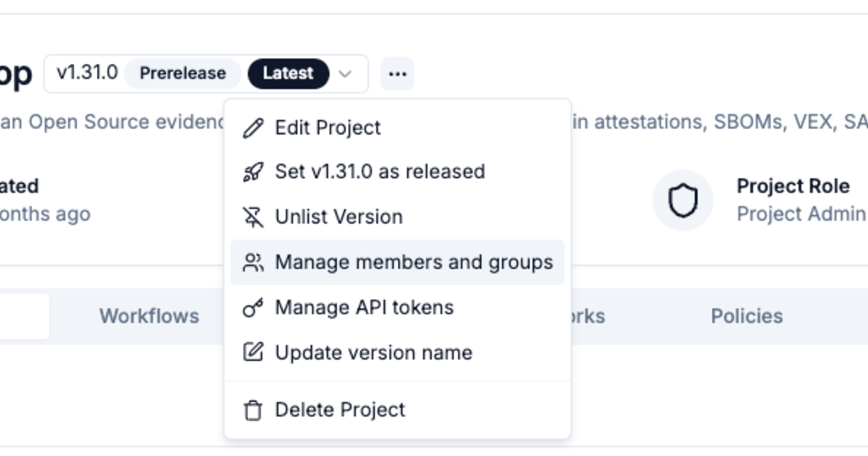
Task: Click the edit square icon for version name
Action: click(252, 352)
